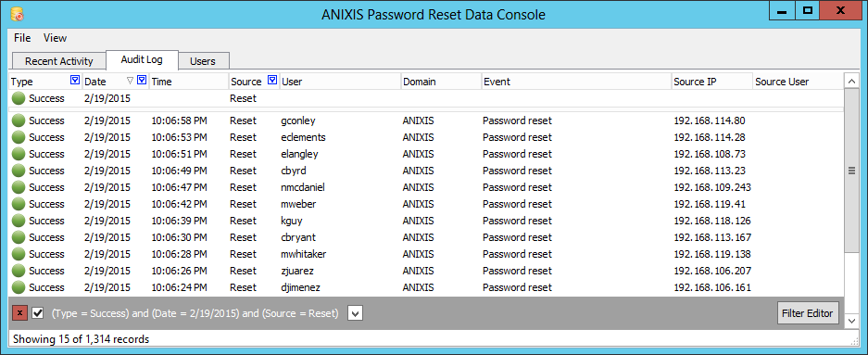Click time 10:06:58 PM cell
Screen dimensions: 868x355
coord(179,120)
